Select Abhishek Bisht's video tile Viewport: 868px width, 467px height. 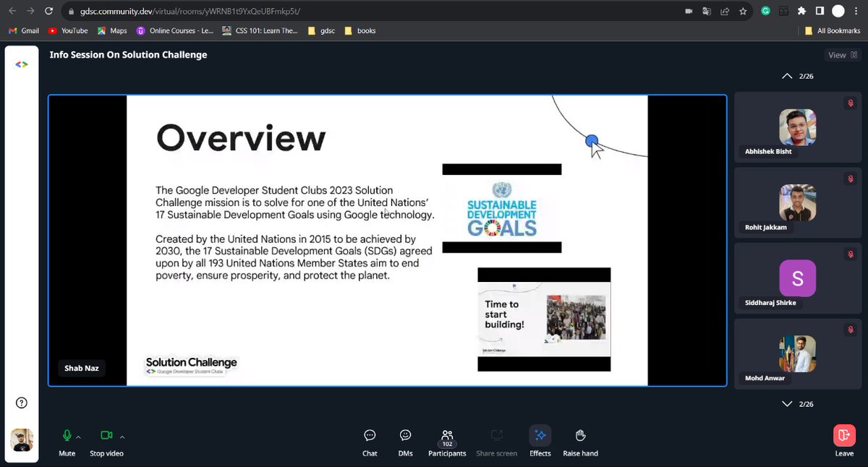coord(798,127)
